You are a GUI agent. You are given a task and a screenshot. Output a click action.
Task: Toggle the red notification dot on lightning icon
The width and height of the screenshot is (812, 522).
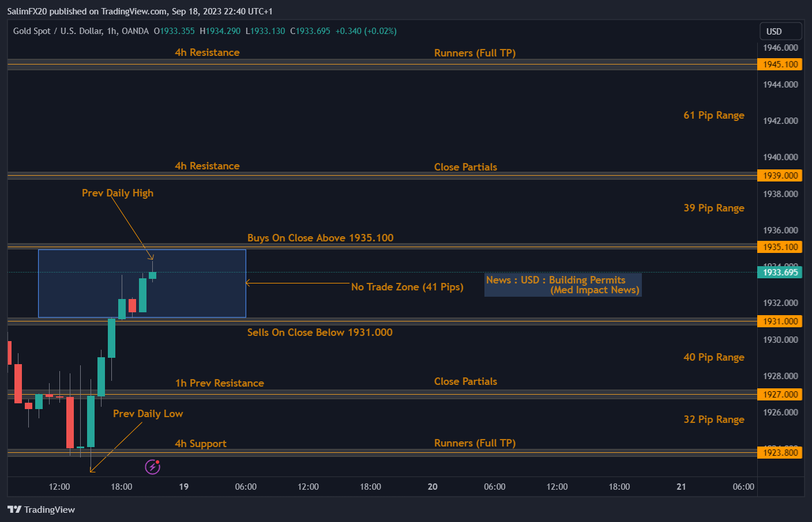pos(156,462)
